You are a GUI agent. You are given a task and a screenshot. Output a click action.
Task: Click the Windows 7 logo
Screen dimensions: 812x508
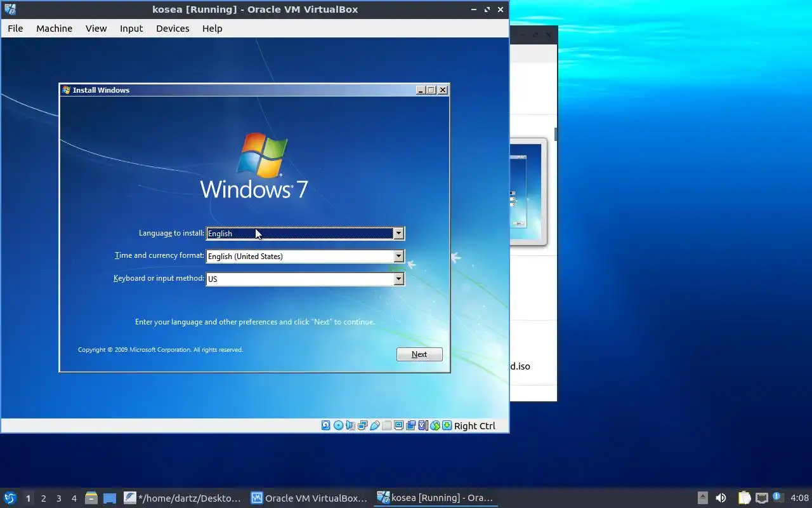(254, 166)
